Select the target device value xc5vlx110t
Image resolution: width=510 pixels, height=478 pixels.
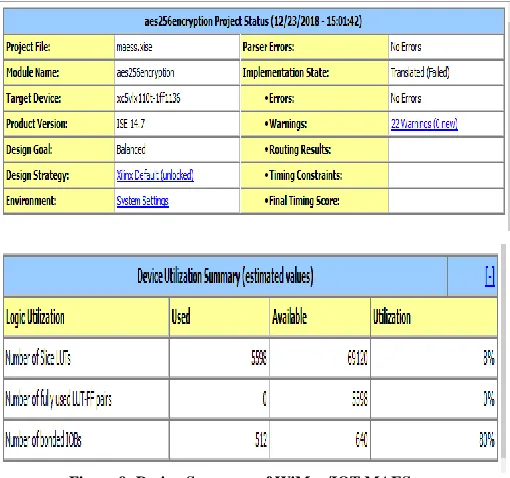pyautogui.click(x=148, y=98)
